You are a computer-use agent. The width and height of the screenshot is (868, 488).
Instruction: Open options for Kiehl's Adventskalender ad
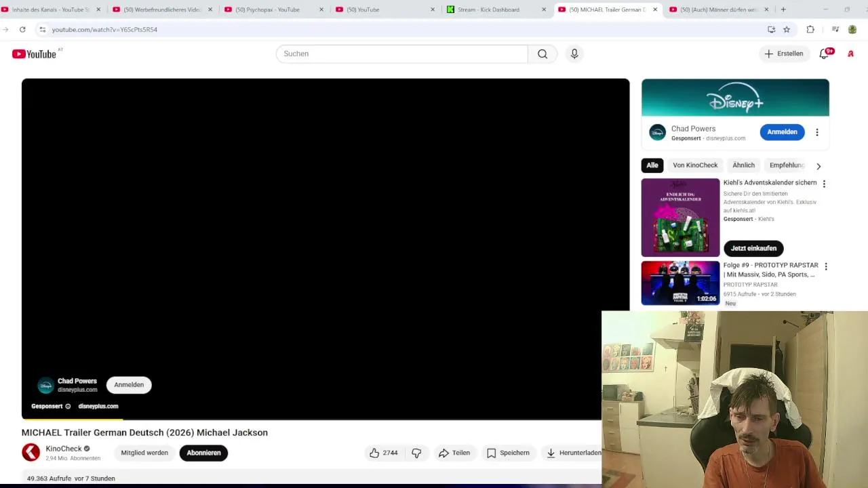824,184
